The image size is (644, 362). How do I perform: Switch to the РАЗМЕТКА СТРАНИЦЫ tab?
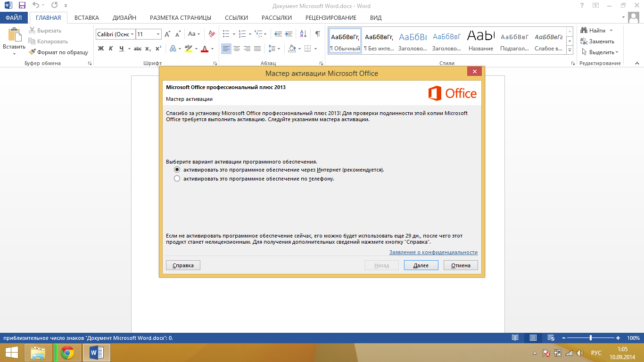pos(181,18)
